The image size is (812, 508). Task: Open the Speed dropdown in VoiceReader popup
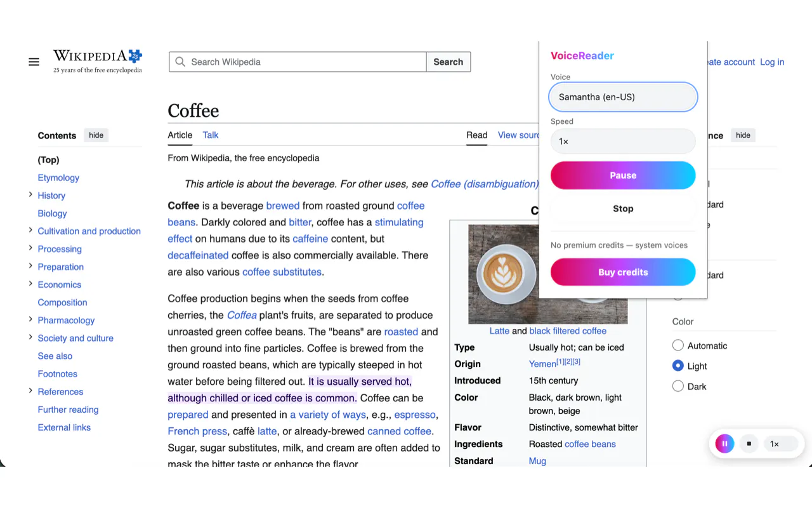coord(623,142)
